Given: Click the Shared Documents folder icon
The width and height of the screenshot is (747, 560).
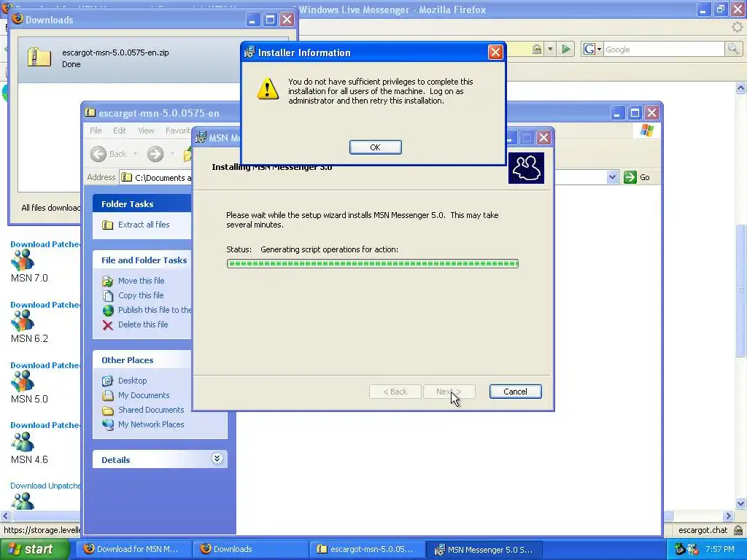Looking at the screenshot, I should tap(108, 411).
